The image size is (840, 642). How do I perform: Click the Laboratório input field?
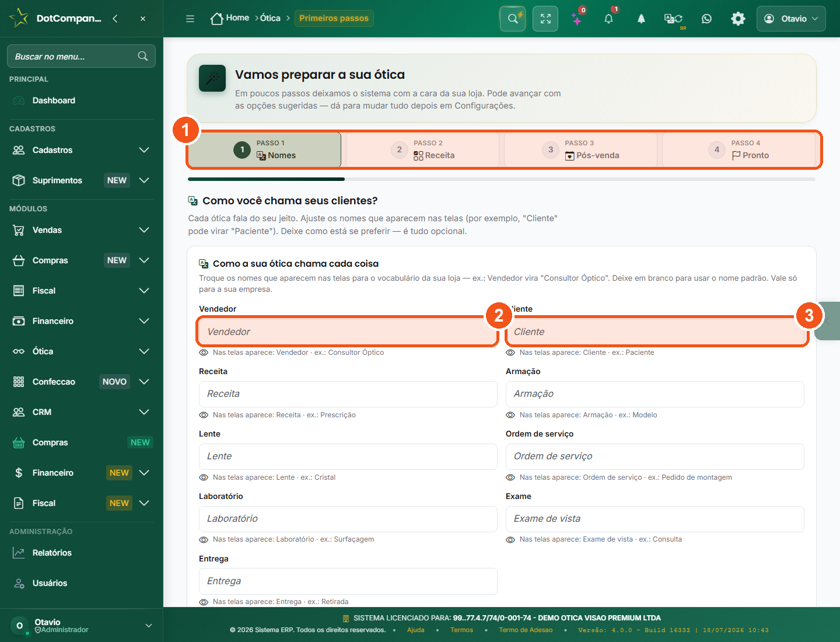pyautogui.click(x=348, y=519)
